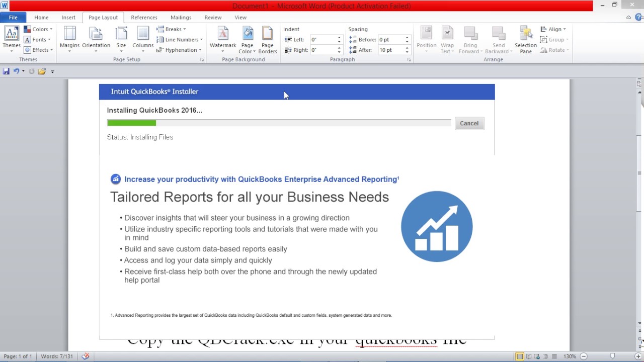Open the Margins options
This screenshot has width=644, height=362.
69,39
